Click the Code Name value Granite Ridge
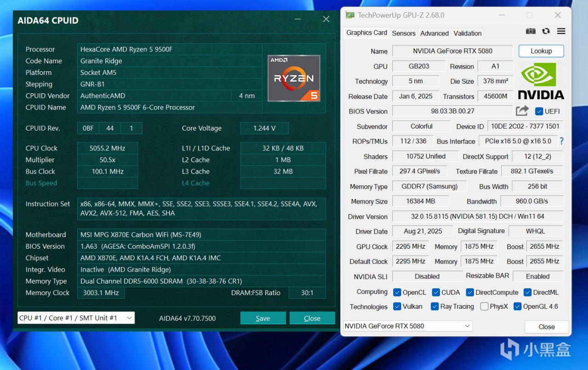Screen dimensions: 588x370 (x=170, y=61)
